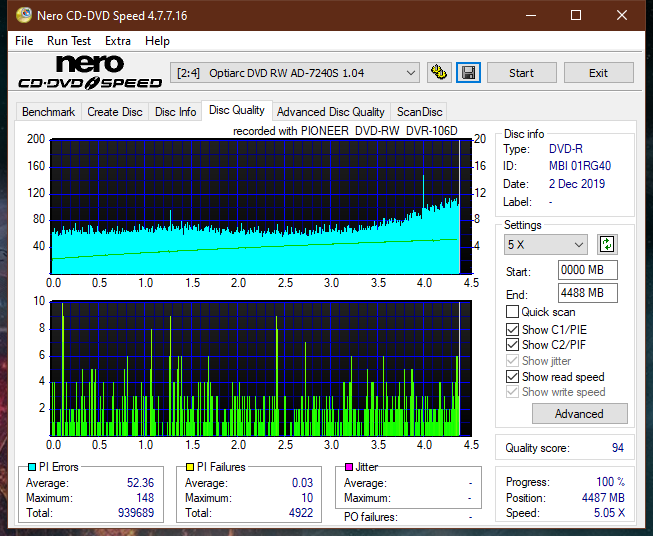Open the Run Test menu

click(69, 41)
